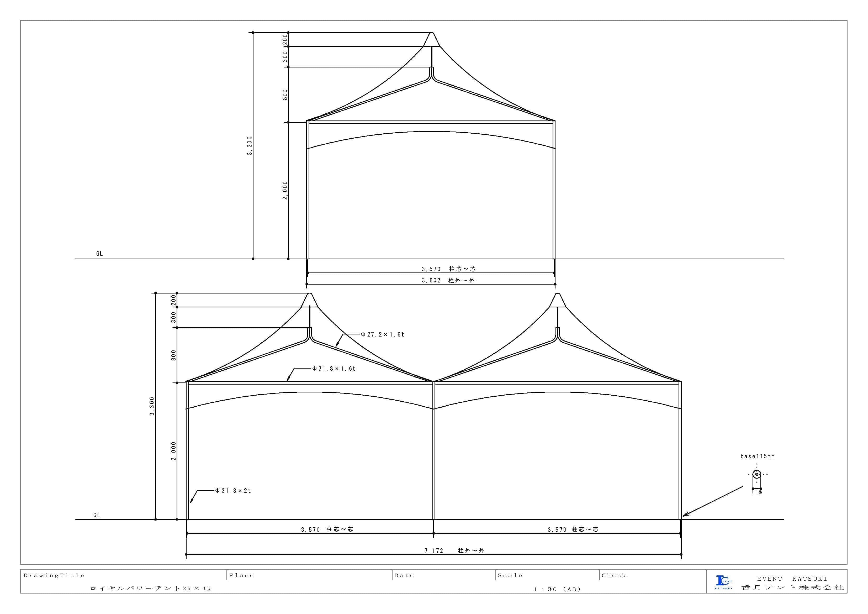Click the Scale field label
The image size is (868, 614).
pos(510,575)
